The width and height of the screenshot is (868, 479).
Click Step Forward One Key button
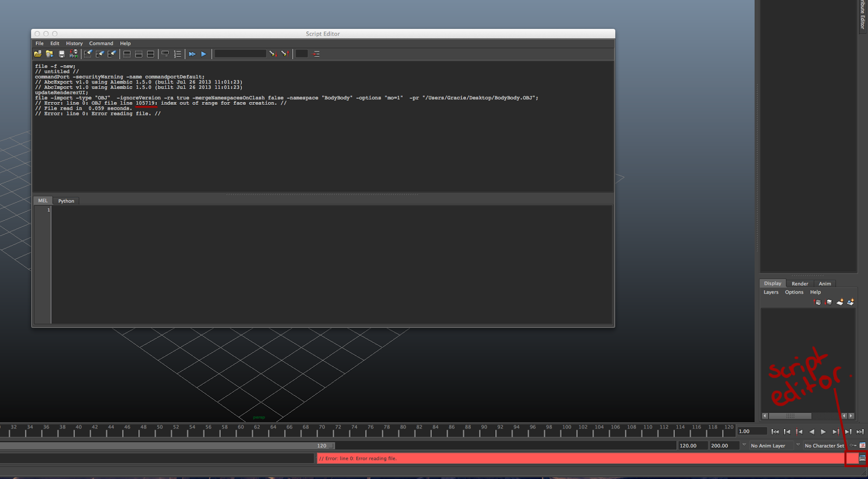[x=836, y=432]
